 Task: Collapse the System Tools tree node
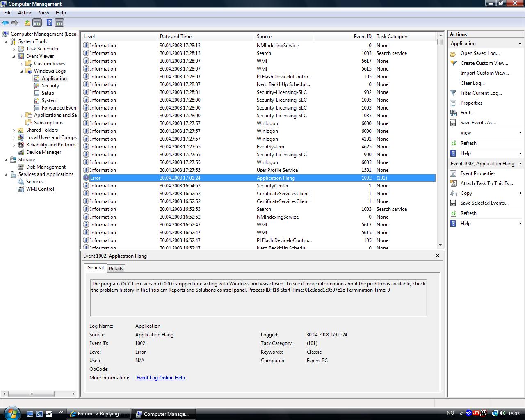6,41
